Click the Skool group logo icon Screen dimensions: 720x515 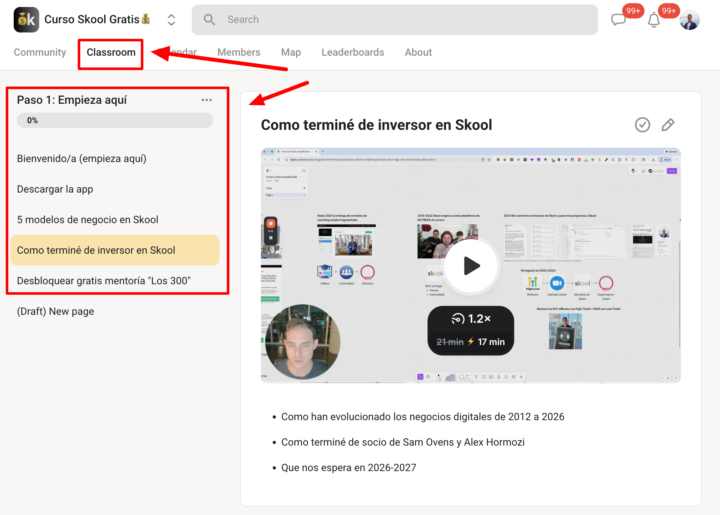pos(26,20)
